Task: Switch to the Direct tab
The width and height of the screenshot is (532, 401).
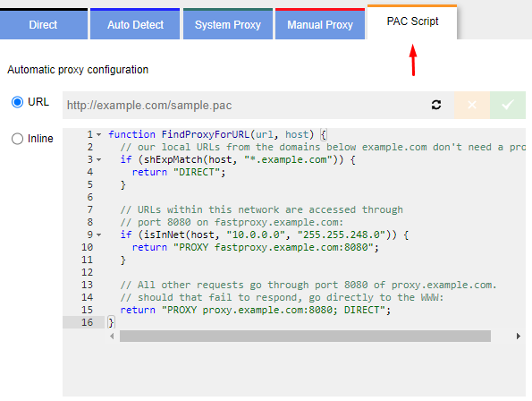Action: tap(44, 24)
